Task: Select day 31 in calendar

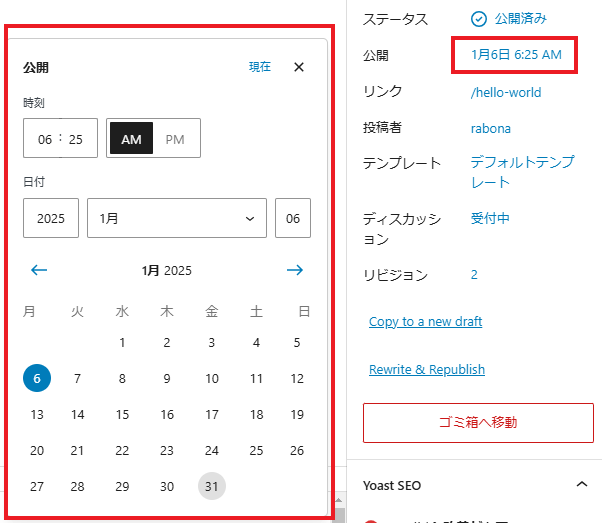Action: (x=211, y=486)
